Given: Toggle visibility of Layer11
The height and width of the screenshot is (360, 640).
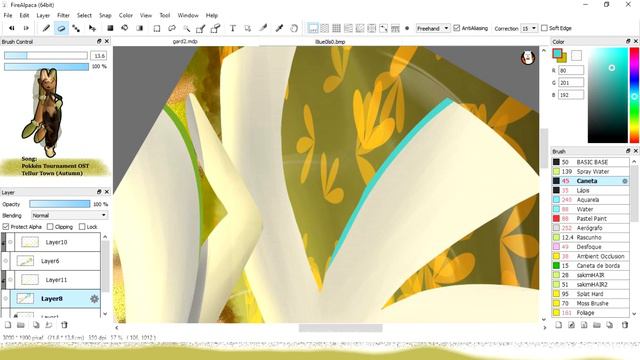Looking at the screenshot, I should pos(10,280).
